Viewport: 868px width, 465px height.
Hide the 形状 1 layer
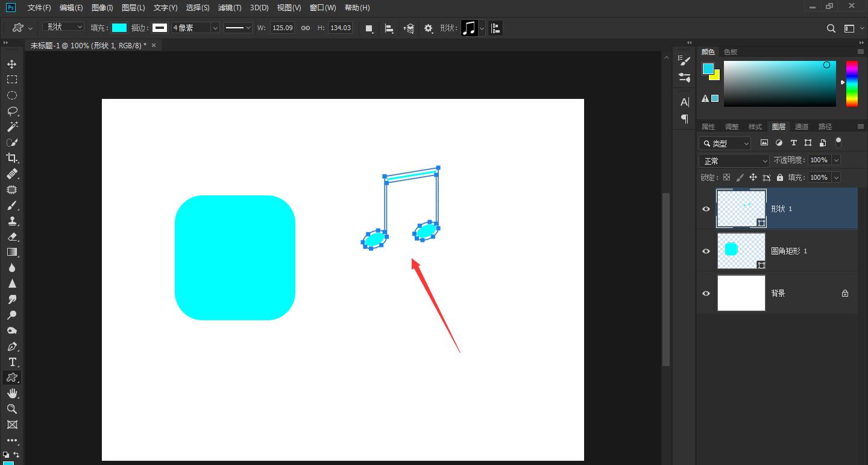[x=706, y=209]
